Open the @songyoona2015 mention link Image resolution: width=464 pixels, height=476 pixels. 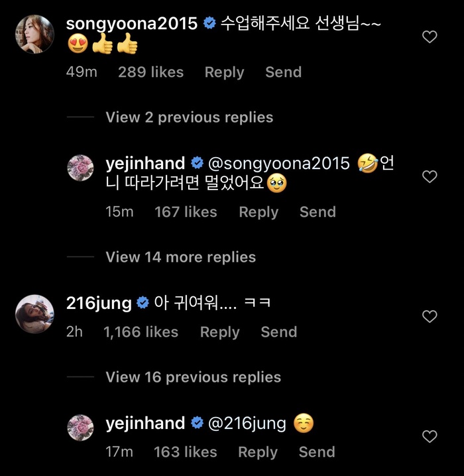[x=279, y=163]
